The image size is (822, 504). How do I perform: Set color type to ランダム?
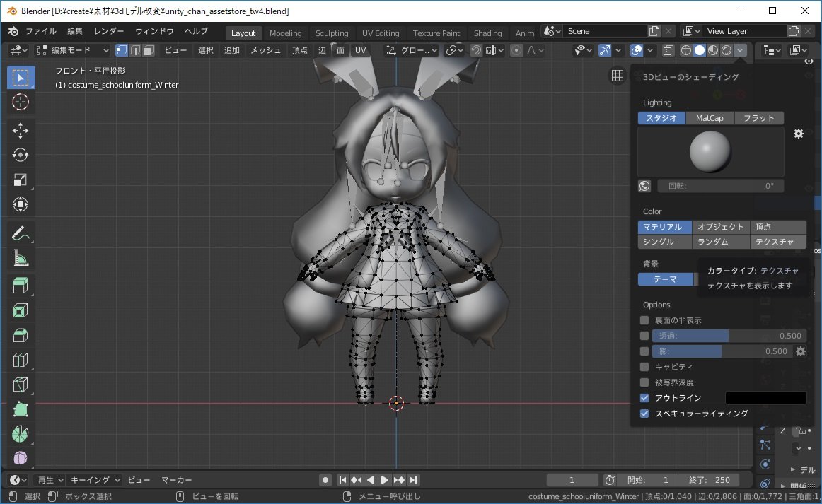[721, 242]
